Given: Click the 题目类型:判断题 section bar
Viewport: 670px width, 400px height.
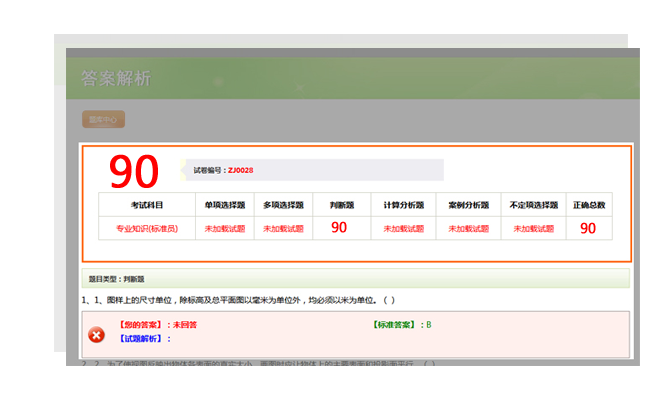Looking at the screenshot, I should [356, 279].
